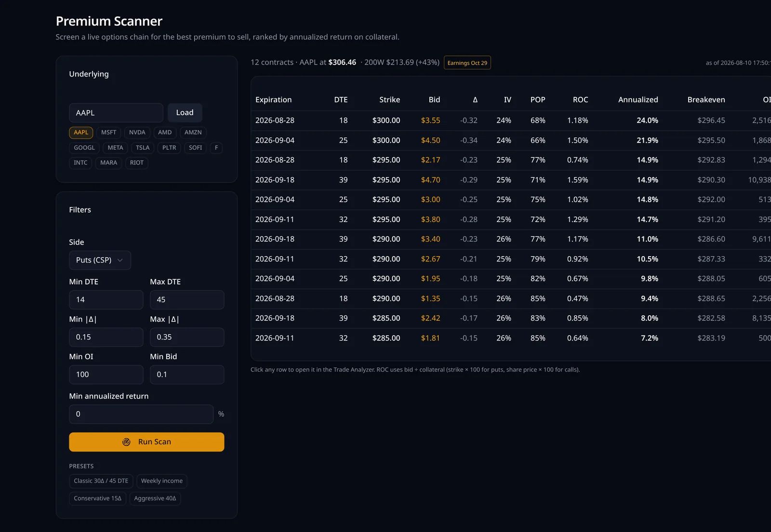Sort by the ROC column header
771x532 pixels.
(580, 100)
